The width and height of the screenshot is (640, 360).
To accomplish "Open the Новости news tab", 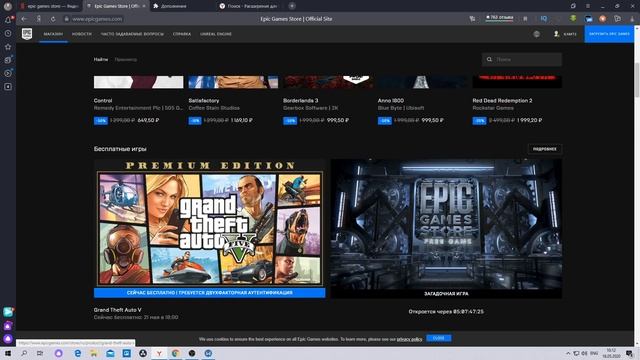I will [82, 34].
